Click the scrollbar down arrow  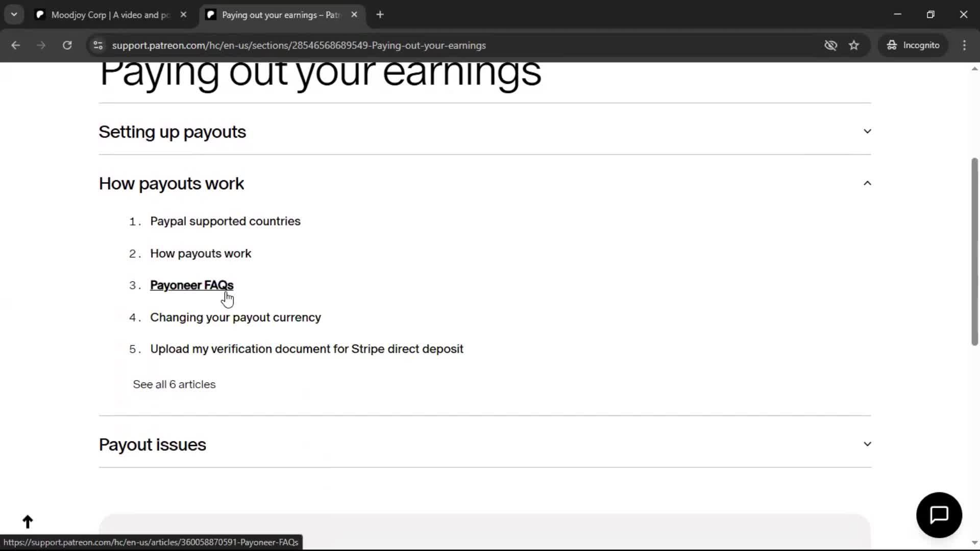click(x=974, y=543)
